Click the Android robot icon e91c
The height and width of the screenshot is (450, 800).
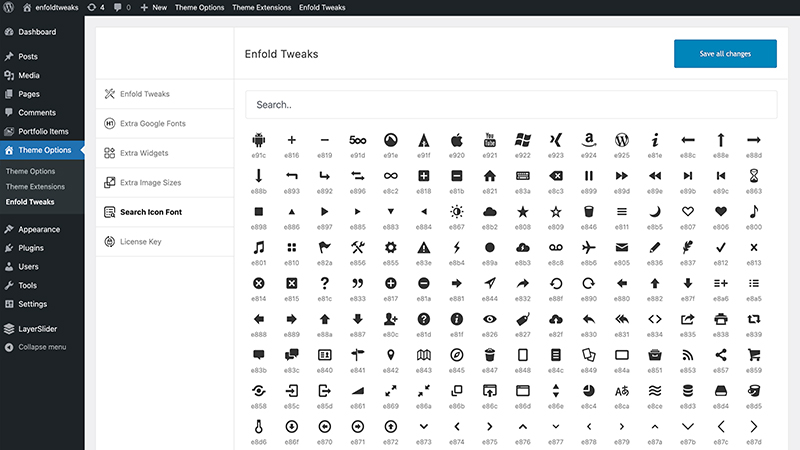click(x=259, y=140)
